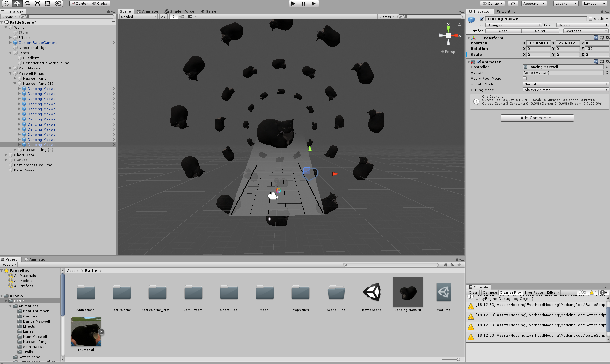Image resolution: width=610 pixels, height=364 pixels.
Task: Toggle the Animator component checkbox
Action: [479, 62]
